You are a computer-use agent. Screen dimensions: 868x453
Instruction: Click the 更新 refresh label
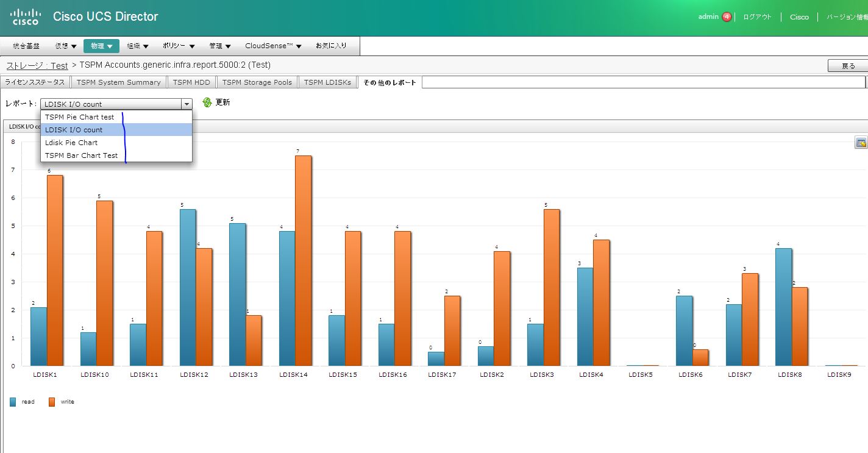[222, 102]
